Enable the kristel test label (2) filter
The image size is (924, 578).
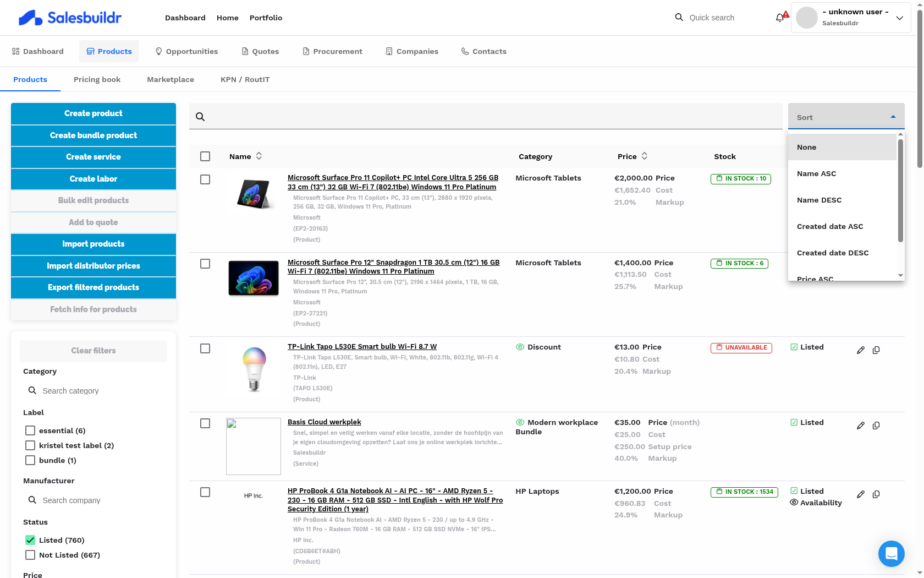pyautogui.click(x=30, y=445)
